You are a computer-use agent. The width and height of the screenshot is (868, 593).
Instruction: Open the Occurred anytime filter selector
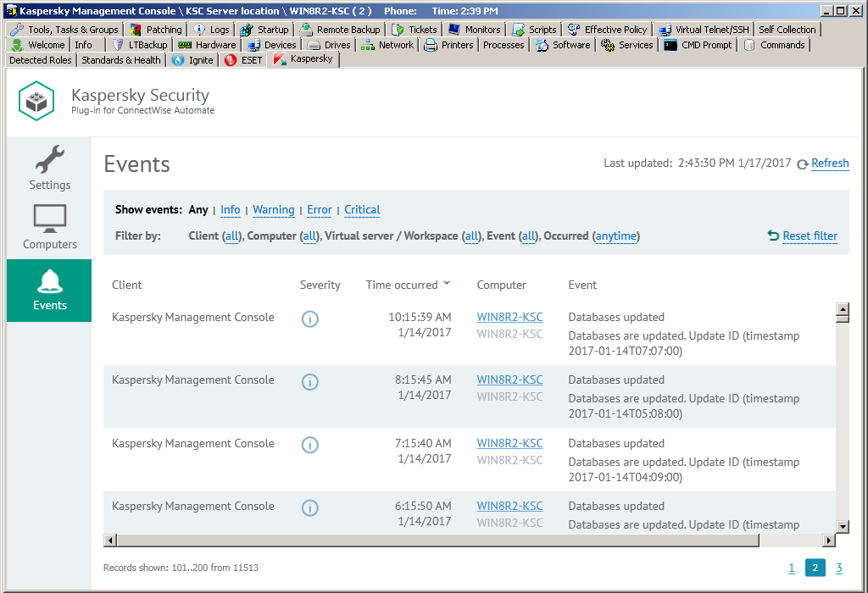[x=615, y=236]
